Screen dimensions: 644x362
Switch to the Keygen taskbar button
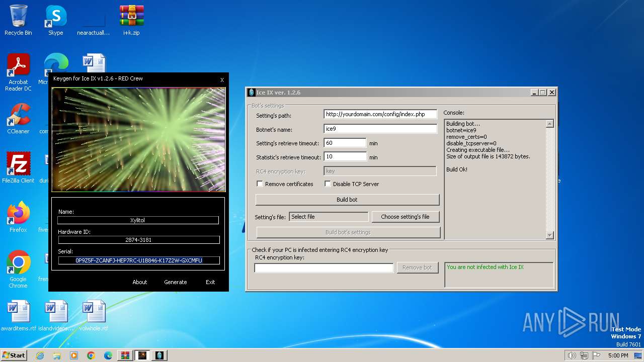[x=142, y=355]
